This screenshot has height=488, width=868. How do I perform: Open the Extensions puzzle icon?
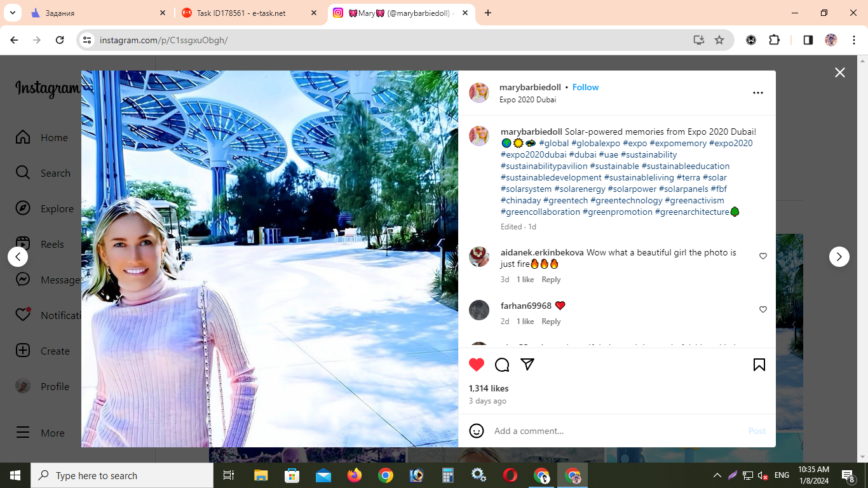[774, 40]
